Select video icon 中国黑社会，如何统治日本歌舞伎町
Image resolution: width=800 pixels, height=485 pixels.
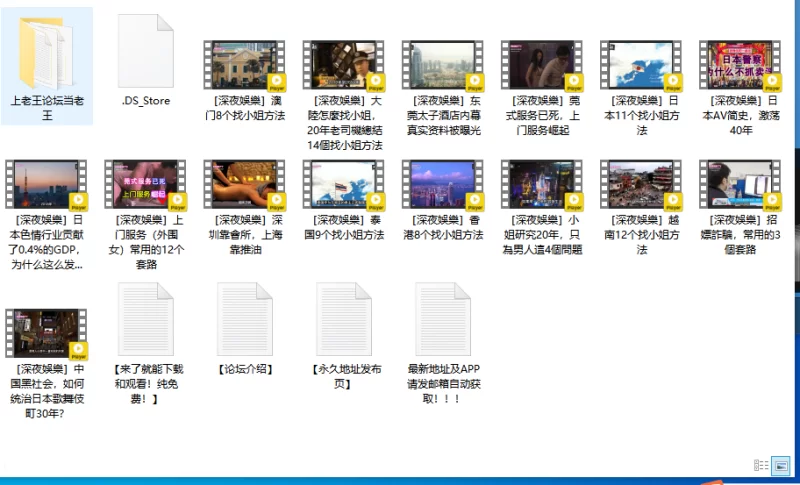[46, 334]
